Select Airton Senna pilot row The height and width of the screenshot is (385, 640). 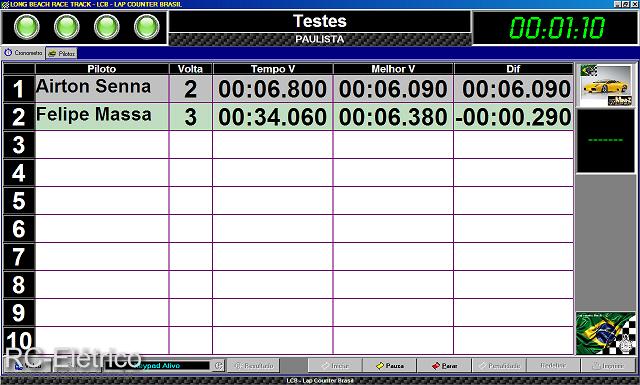(x=288, y=89)
